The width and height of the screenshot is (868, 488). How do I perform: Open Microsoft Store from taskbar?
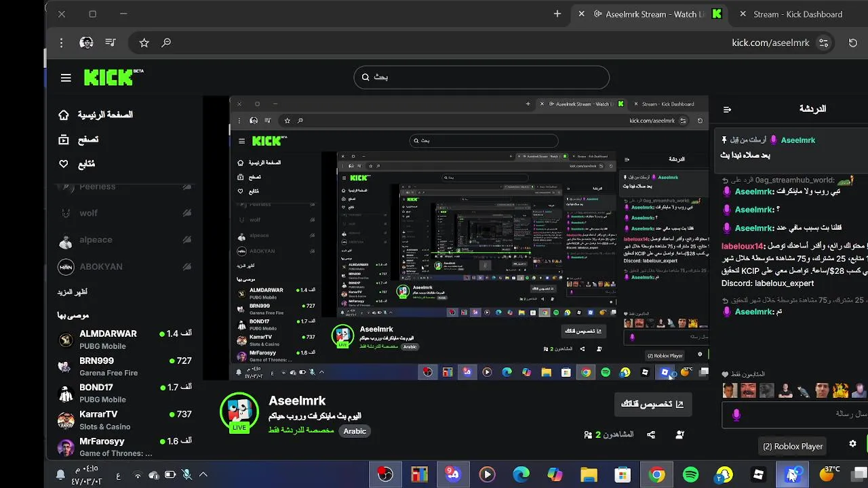click(x=623, y=474)
